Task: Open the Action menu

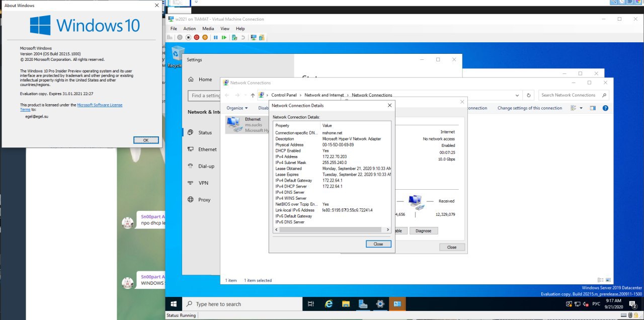Action: pyautogui.click(x=190, y=29)
